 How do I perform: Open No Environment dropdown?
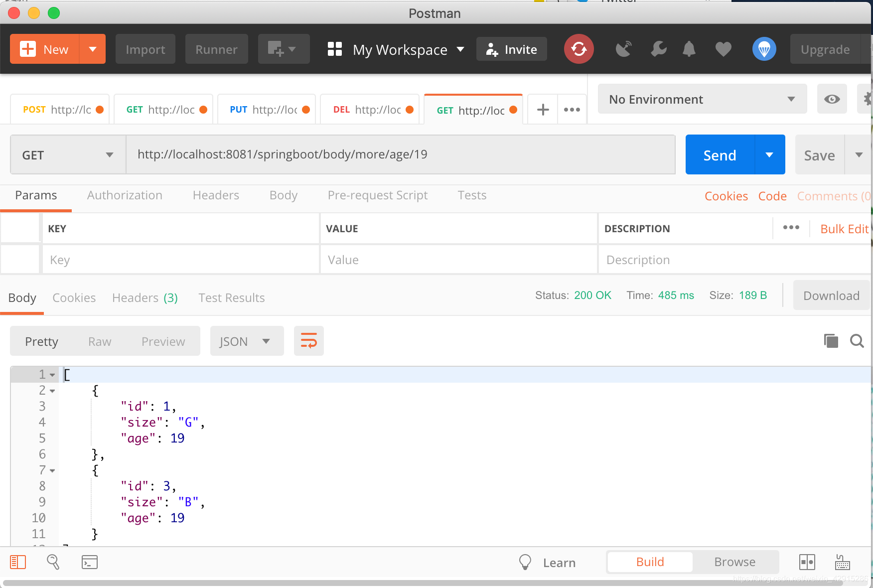(x=702, y=99)
